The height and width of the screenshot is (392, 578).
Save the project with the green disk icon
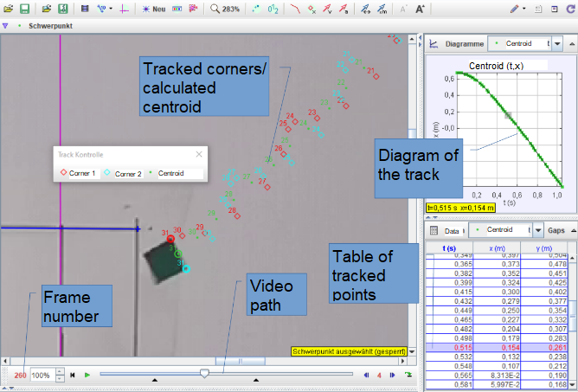click(25, 9)
